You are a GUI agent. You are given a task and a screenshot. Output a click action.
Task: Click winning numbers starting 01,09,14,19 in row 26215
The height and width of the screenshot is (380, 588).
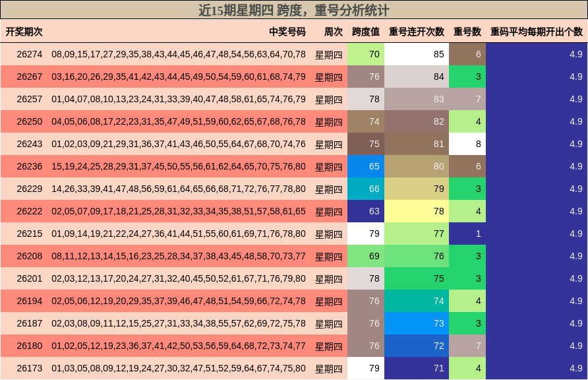tap(179, 234)
